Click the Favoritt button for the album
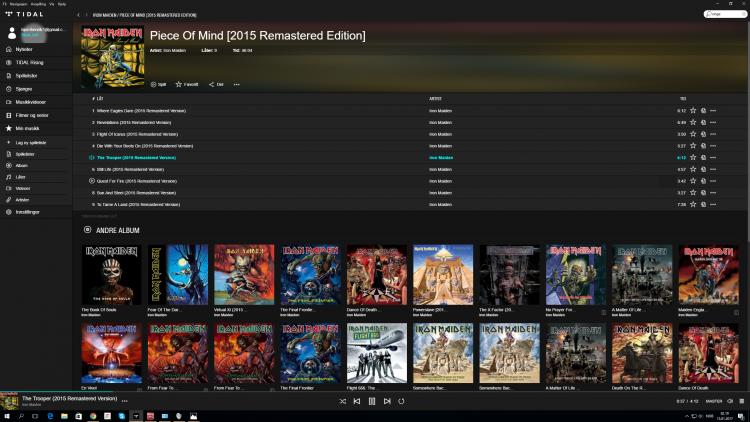Image resolution: width=750 pixels, height=422 pixels. (x=187, y=84)
